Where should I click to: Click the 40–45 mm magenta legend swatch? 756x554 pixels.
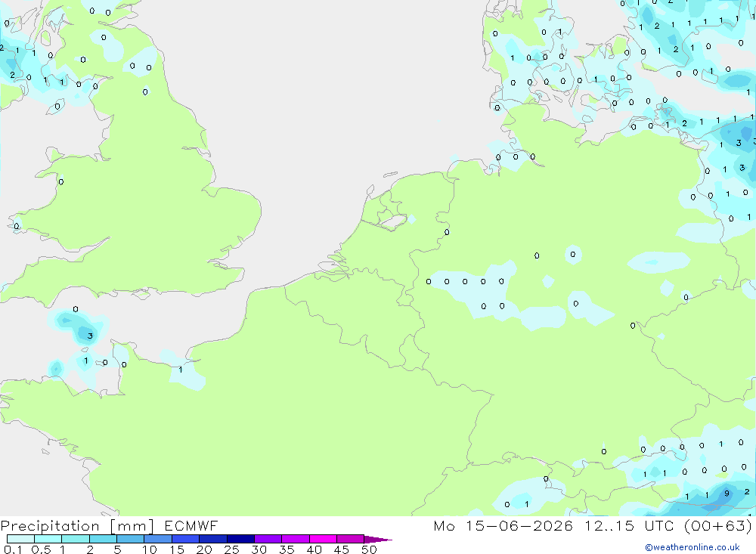click(323, 539)
